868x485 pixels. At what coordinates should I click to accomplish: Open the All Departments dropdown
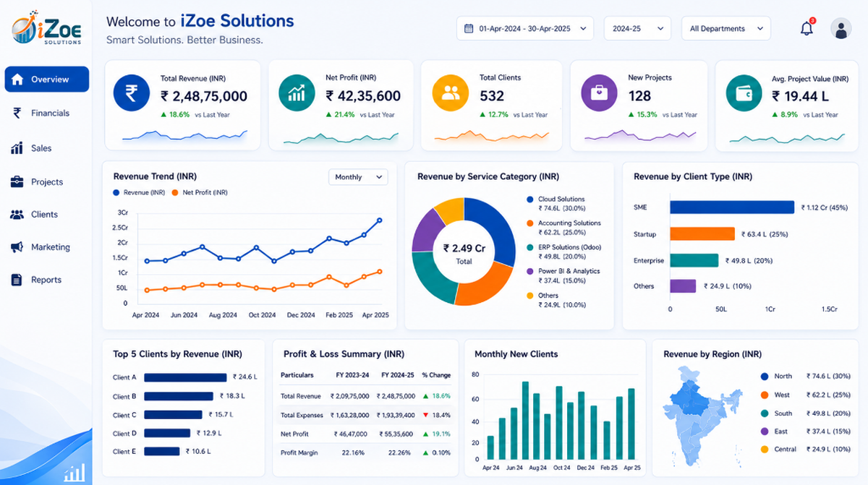click(x=726, y=28)
